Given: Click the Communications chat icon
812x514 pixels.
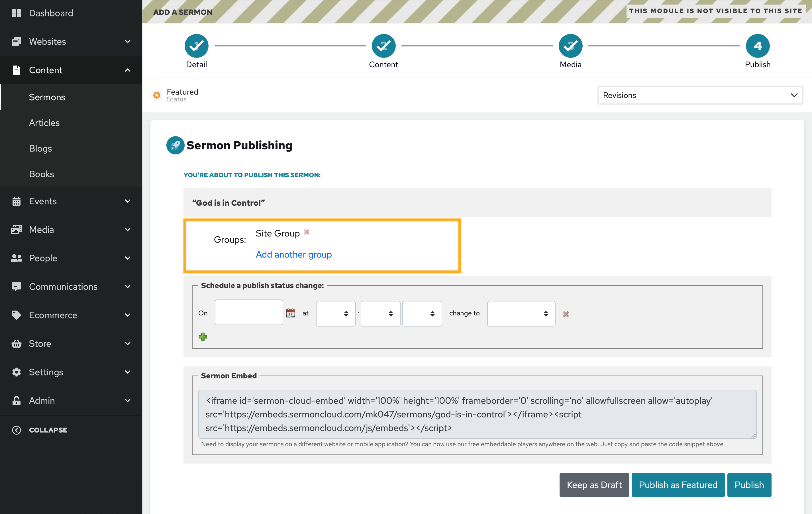Looking at the screenshot, I should tap(16, 286).
